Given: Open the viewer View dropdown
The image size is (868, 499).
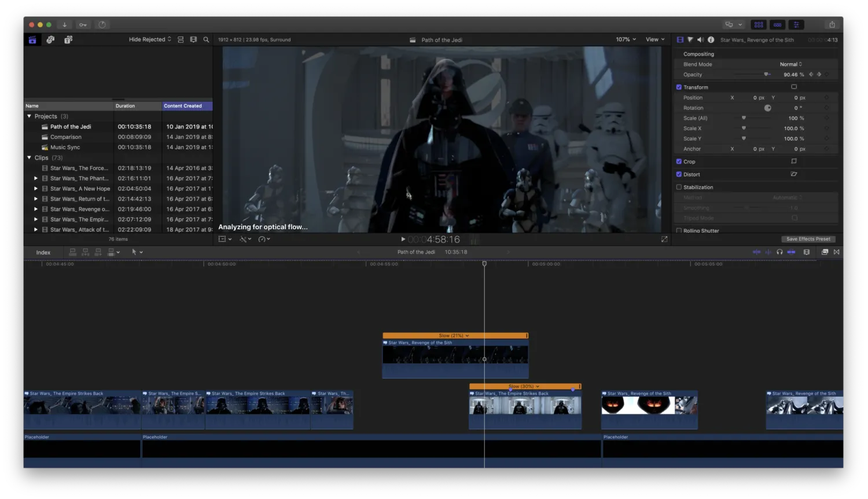Looking at the screenshot, I should click(655, 39).
